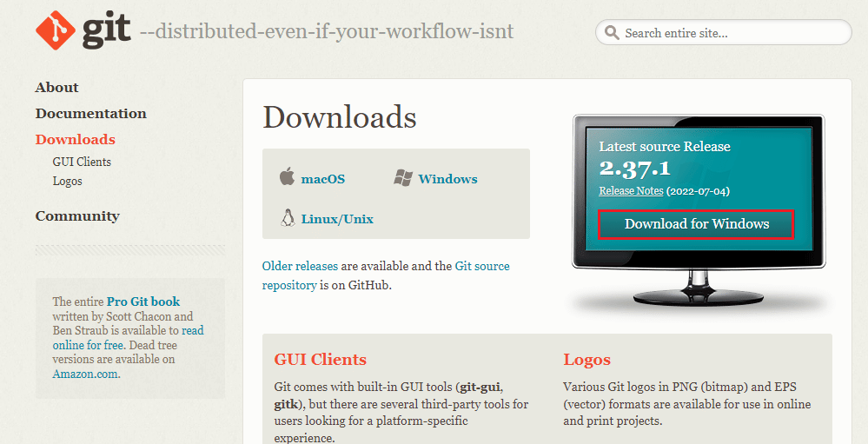Click the Tux penguin icon beside Linux/Unix
This screenshot has width=868, height=444.
pyautogui.click(x=288, y=218)
